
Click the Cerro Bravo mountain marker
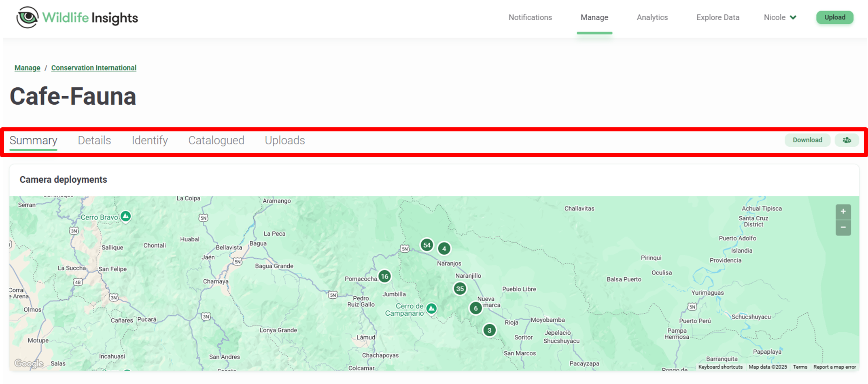126,216
